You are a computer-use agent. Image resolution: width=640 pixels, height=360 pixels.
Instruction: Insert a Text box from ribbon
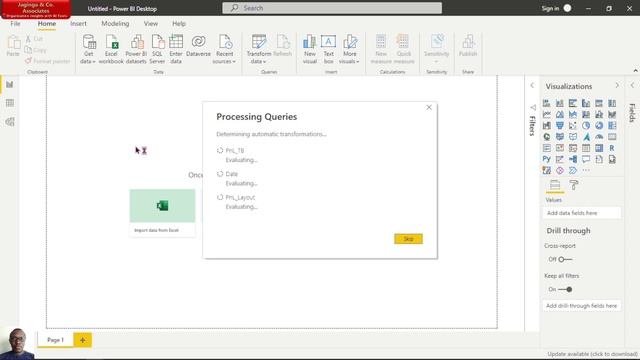(329, 49)
